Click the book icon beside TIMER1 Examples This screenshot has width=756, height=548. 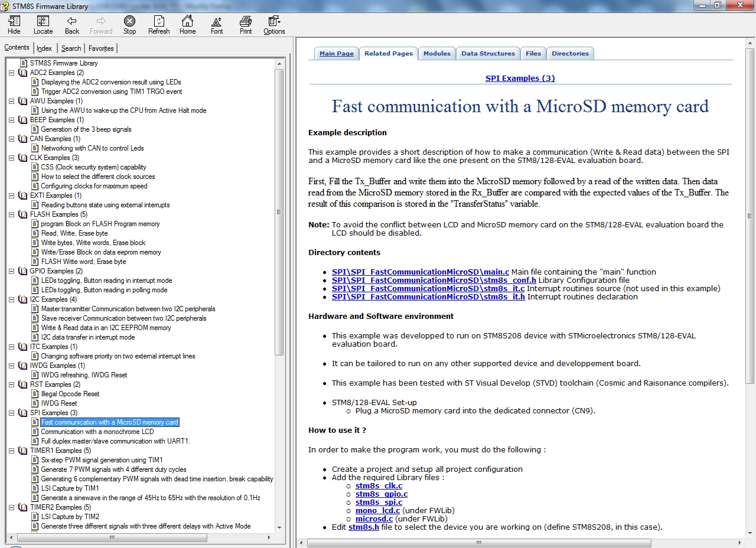click(x=23, y=451)
